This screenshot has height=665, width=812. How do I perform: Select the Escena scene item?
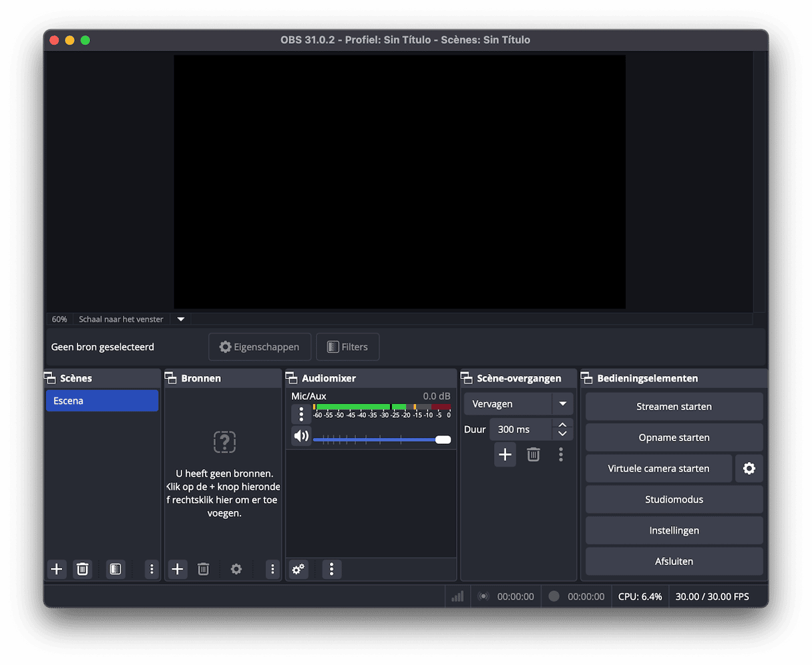click(x=101, y=401)
